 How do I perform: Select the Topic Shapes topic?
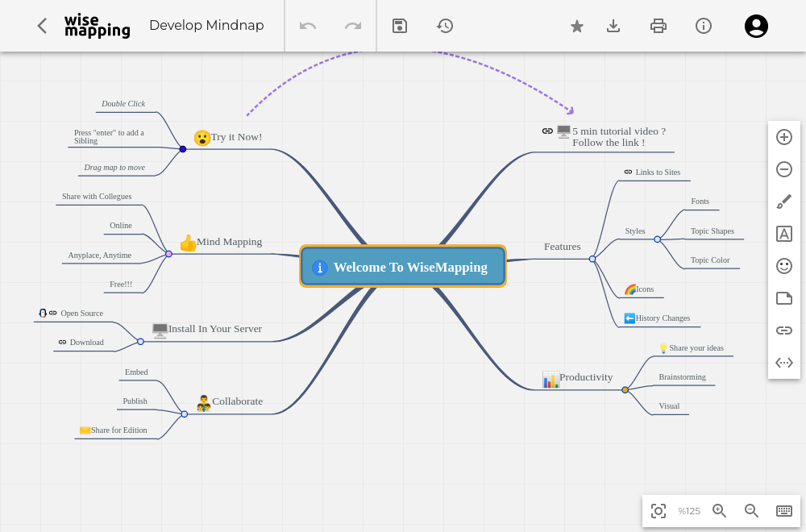point(713,231)
